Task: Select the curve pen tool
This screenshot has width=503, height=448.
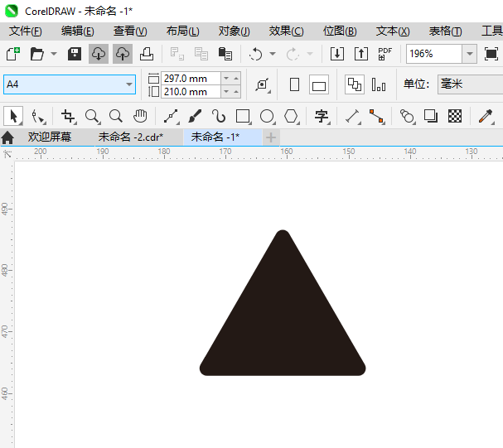Action: pyautogui.click(x=219, y=116)
